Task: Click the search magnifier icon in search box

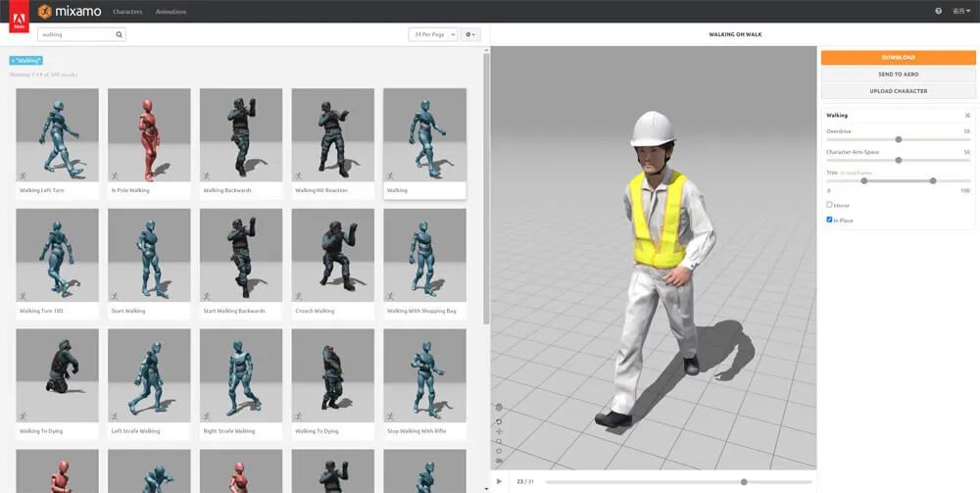Action: pos(120,34)
